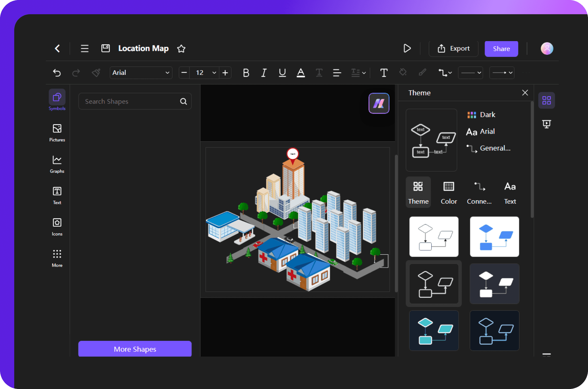Click the Share button
588x389 pixels.
(x=501, y=48)
